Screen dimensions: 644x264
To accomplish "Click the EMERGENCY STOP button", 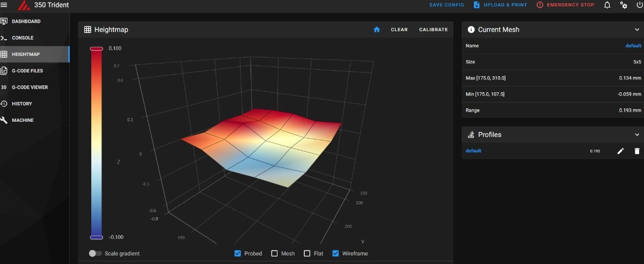I will (x=565, y=5).
